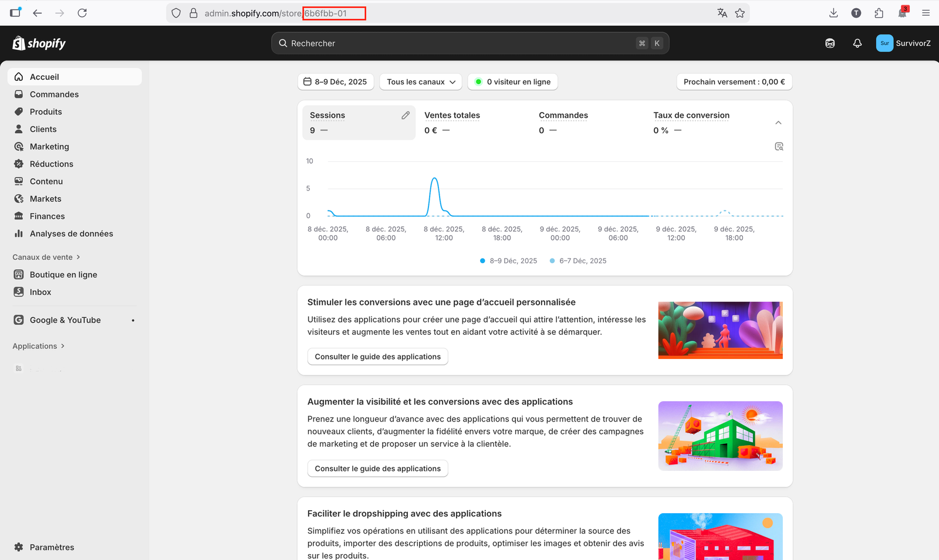Click the browser translate page icon
Image resolution: width=939 pixels, height=560 pixels.
pos(722,13)
